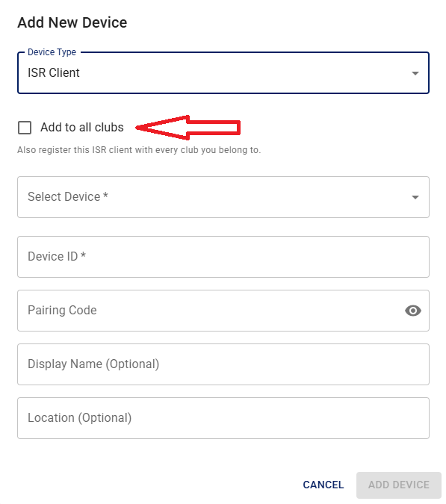Open the Device Type dropdown arrow
The height and width of the screenshot is (504, 446).
(x=415, y=73)
